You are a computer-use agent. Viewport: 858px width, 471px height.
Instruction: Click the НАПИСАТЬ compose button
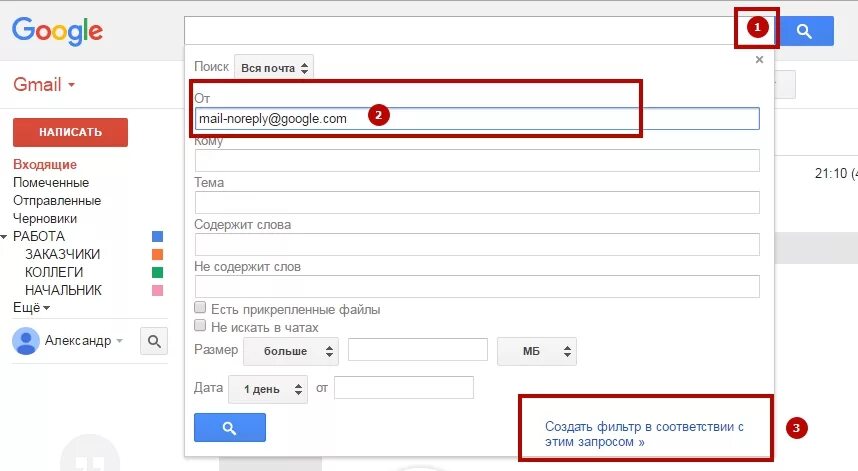tap(71, 132)
